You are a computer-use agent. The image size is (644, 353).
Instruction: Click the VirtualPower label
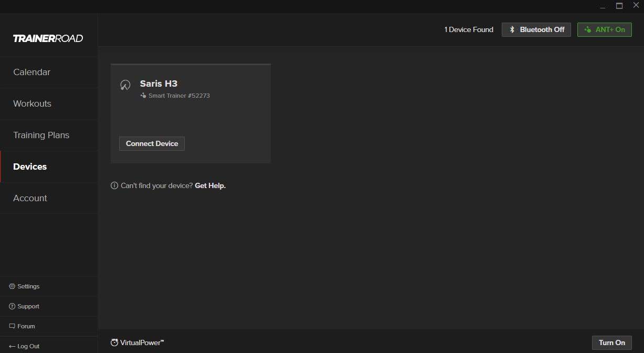coord(142,342)
